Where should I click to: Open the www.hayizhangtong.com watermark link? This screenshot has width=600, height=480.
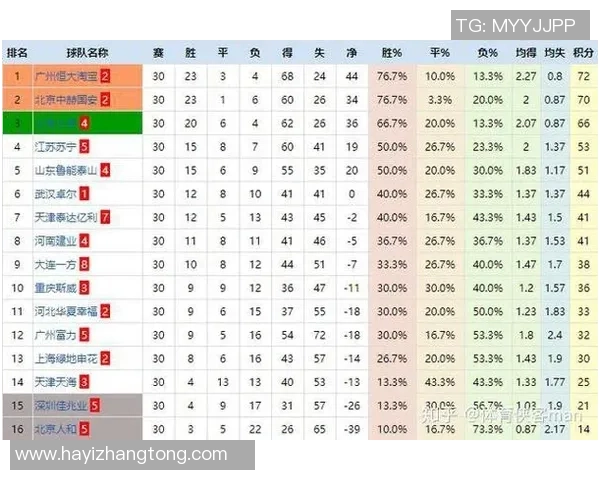(x=122, y=454)
